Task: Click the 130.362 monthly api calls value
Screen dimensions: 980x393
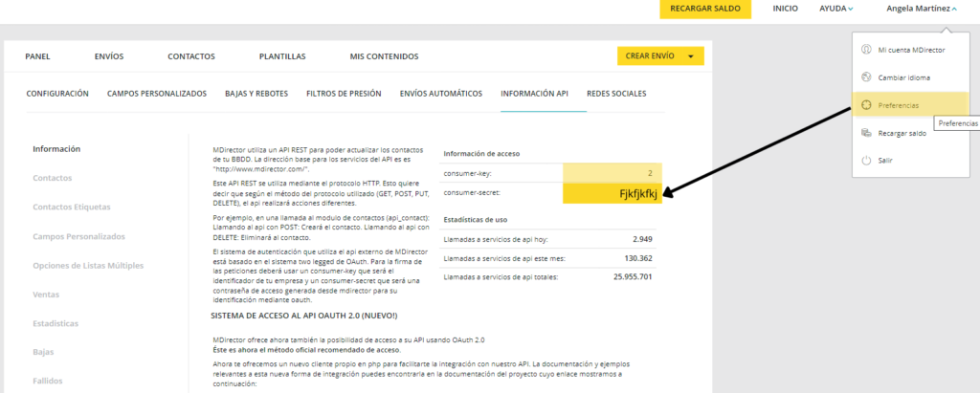Action: (x=638, y=257)
